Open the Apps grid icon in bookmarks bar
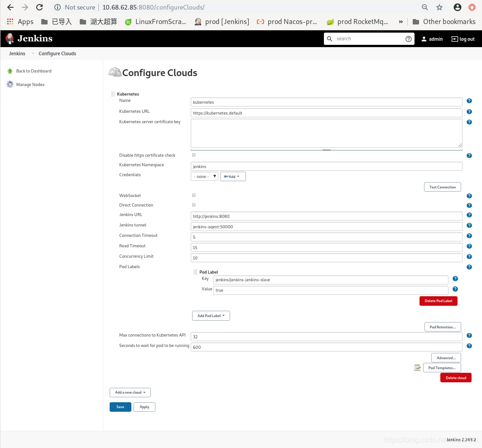The height and width of the screenshot is (448, 482). click(10, 22)
